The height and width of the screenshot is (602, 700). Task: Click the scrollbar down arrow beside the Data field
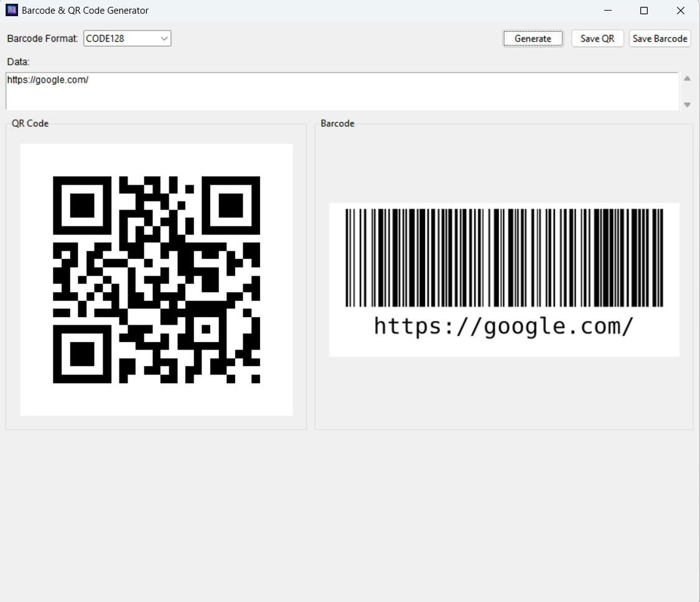[x=687, y=104]
